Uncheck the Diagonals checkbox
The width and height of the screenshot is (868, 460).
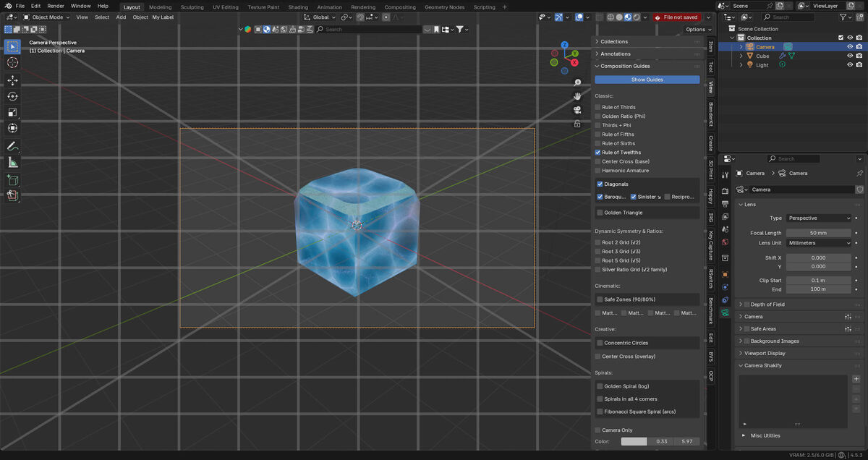tap(600, 184)
